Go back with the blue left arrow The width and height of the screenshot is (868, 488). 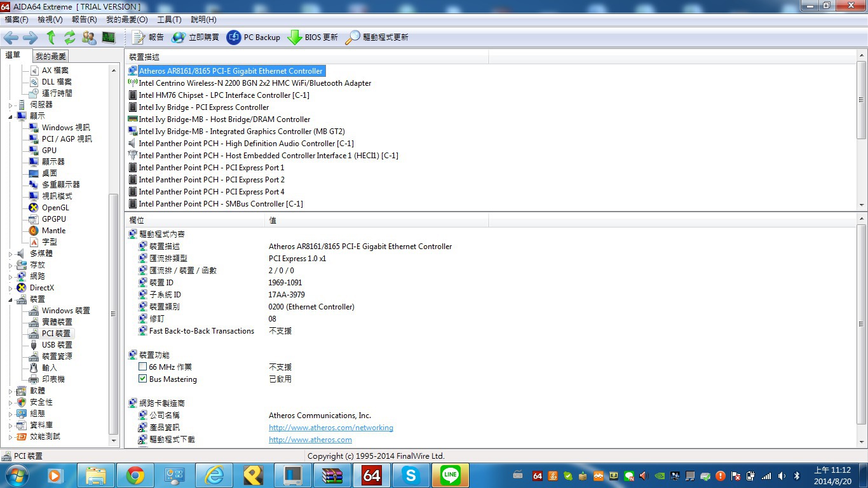click(x=11, y=37)
